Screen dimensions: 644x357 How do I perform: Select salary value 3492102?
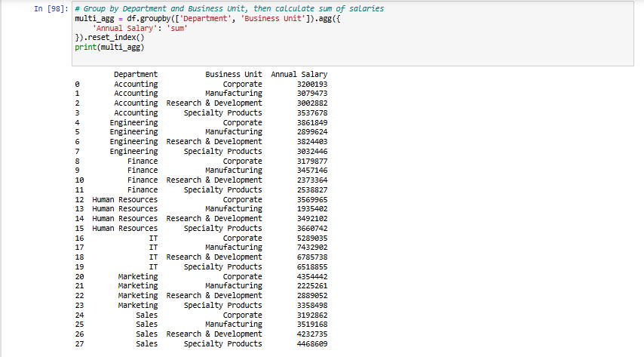click(x=312, y=219)
